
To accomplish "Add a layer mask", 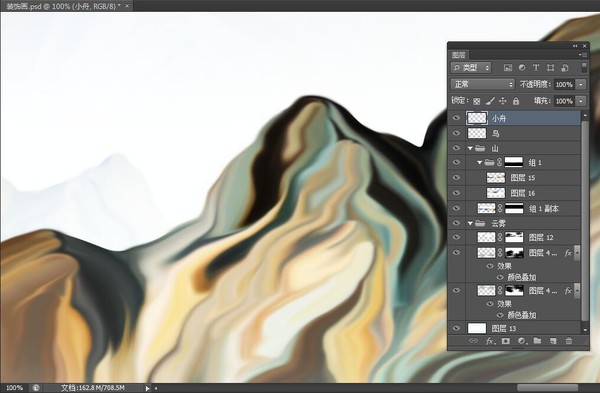I will pos(506,341).
